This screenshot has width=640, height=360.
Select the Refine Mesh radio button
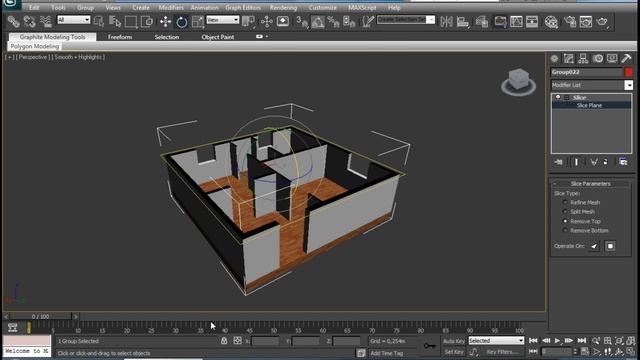click(x=565, y=202)
